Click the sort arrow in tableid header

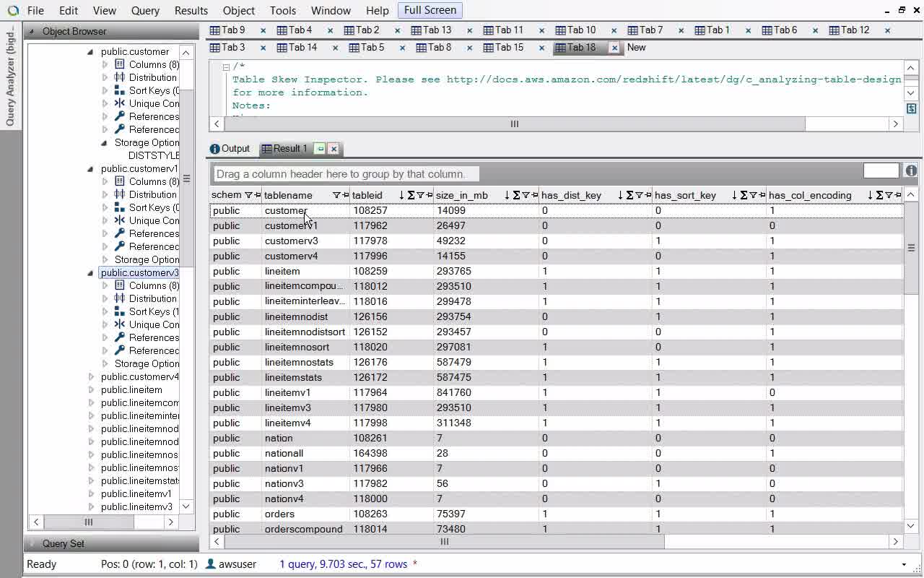pyautogui.click(x=401, y=195)
